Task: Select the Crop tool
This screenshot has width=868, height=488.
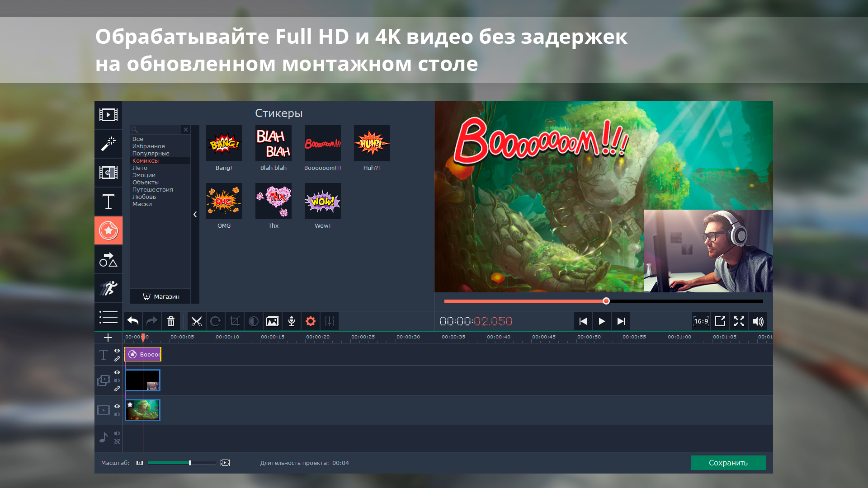Action: click(x=235, y=321)
